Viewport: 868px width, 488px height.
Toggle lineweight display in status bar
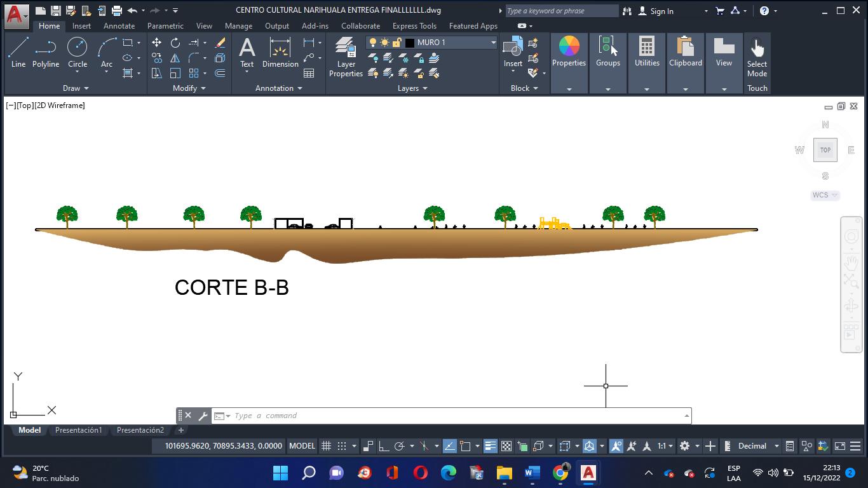pyautogui.click(x=490, y=446)
